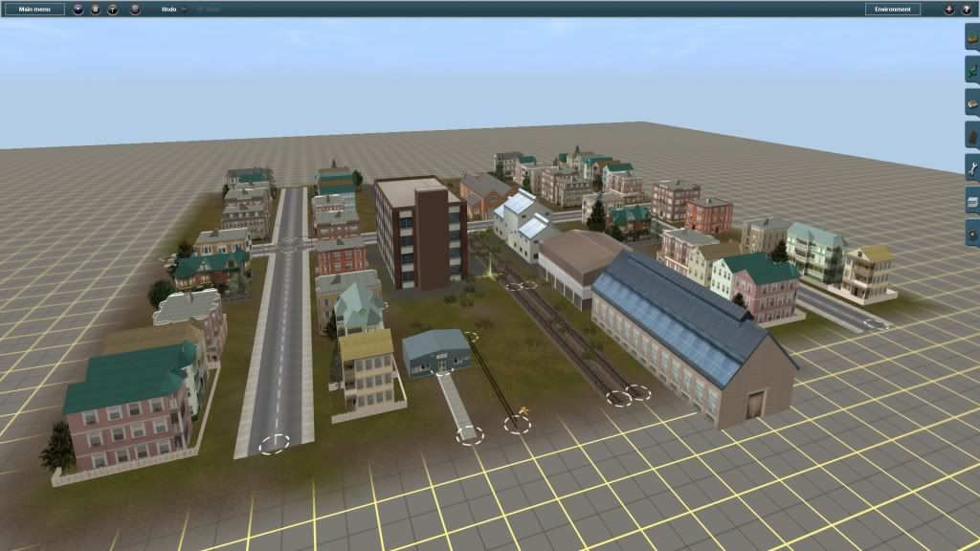Select the small blue-gray house by the path
Image resolution: width=980 pixels, height=551 pixels.
pos(435,351)
